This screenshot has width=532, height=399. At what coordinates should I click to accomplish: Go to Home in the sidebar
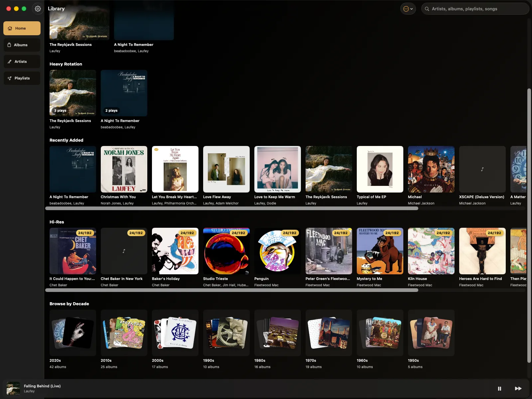[22, 28]
